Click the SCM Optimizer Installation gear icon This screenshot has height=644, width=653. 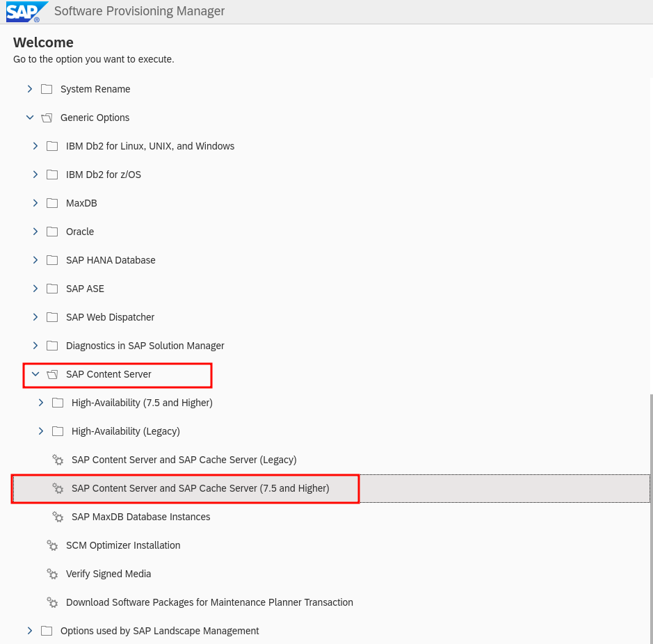pos(52,545)
